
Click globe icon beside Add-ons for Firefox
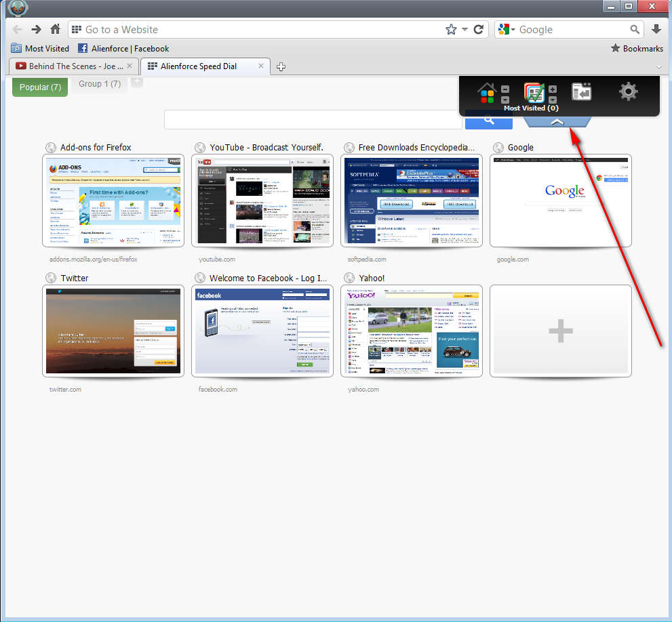pyautogui.click(x=51, y=147)
